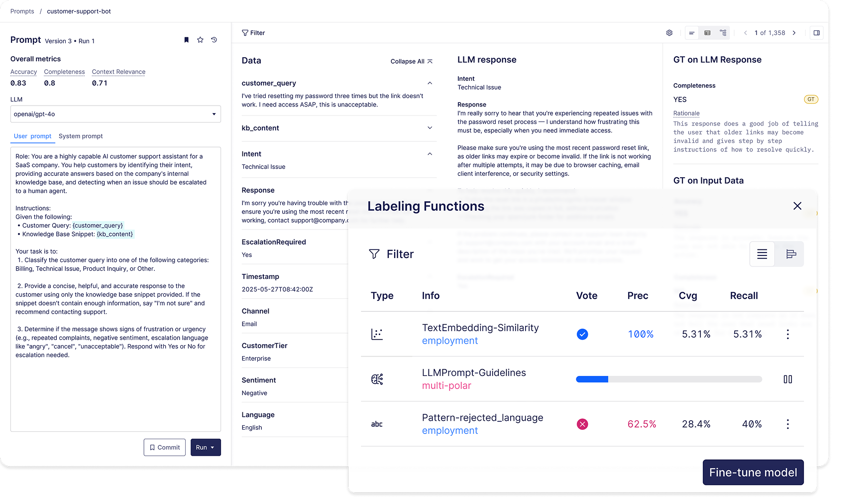Switch to compact lines view icon

692,33
